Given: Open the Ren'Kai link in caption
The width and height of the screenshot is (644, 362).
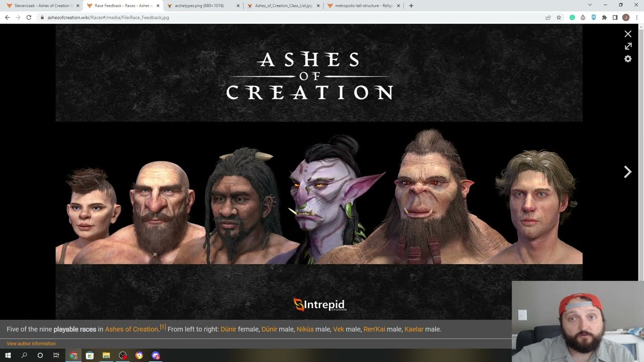Looking at the screenshot, I should 374,329.
